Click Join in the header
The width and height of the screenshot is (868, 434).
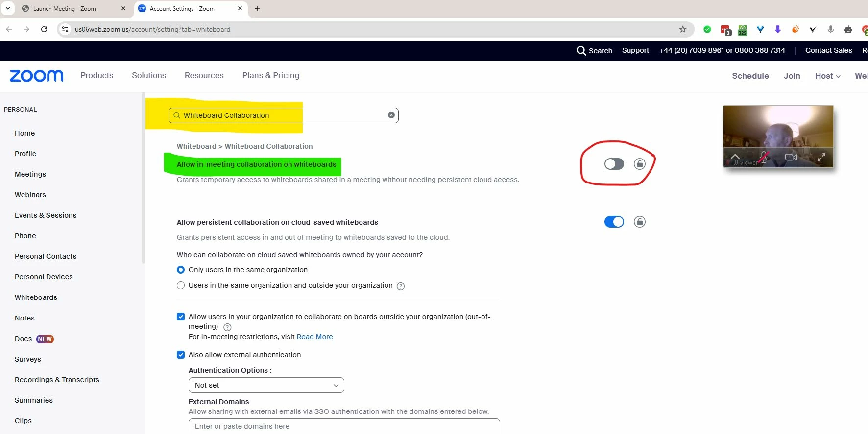(x=792, y=76)
